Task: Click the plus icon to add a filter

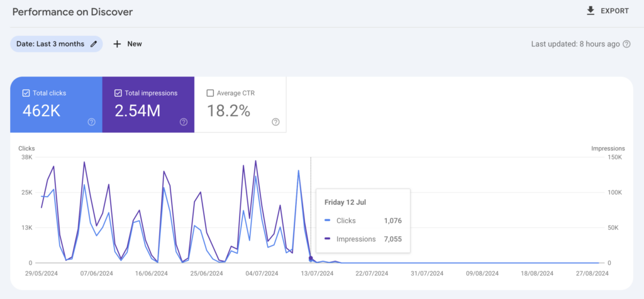Action: point(117,44)
